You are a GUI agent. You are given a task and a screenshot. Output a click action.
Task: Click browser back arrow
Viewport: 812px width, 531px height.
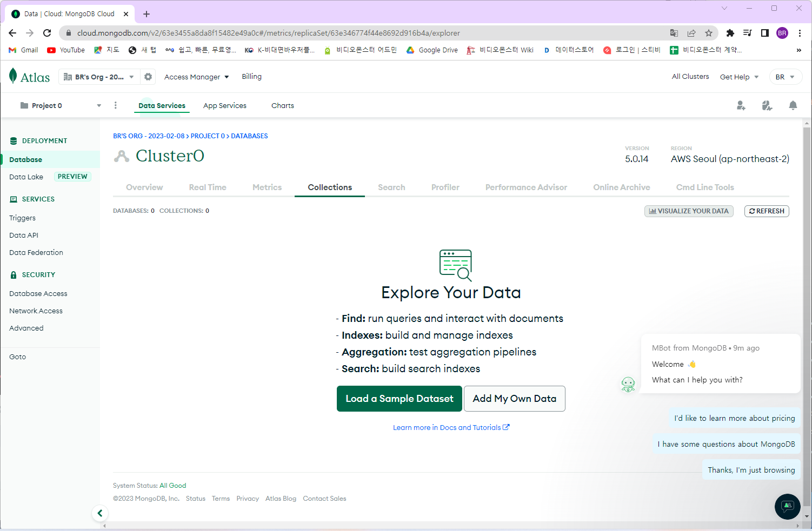click(x=12, y=33)
